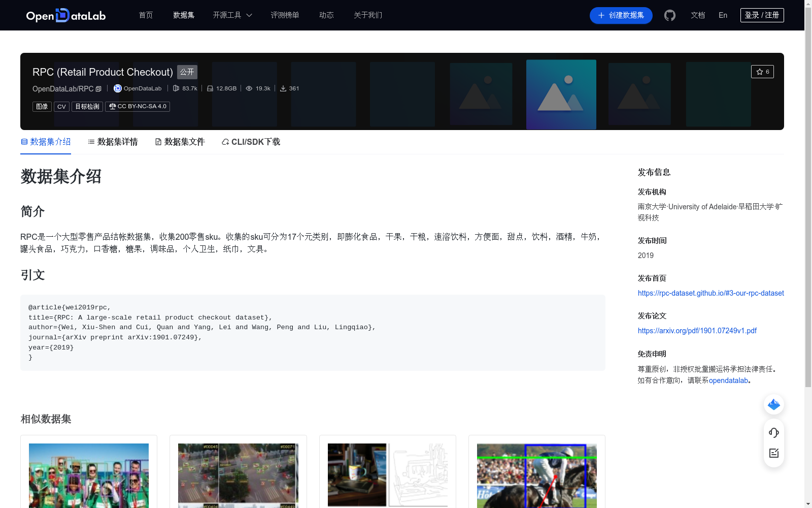Click the opendatalab contact link

click(729, 380)
